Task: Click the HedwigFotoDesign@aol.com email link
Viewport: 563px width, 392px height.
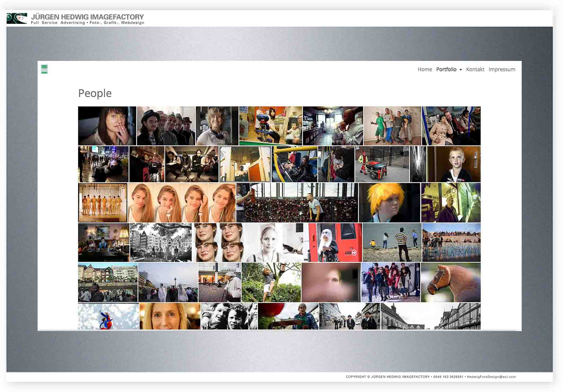Action: (491, 377)
